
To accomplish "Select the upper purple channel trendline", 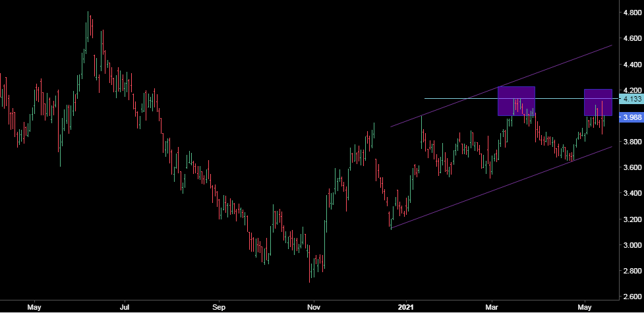I will coord(501,86).
